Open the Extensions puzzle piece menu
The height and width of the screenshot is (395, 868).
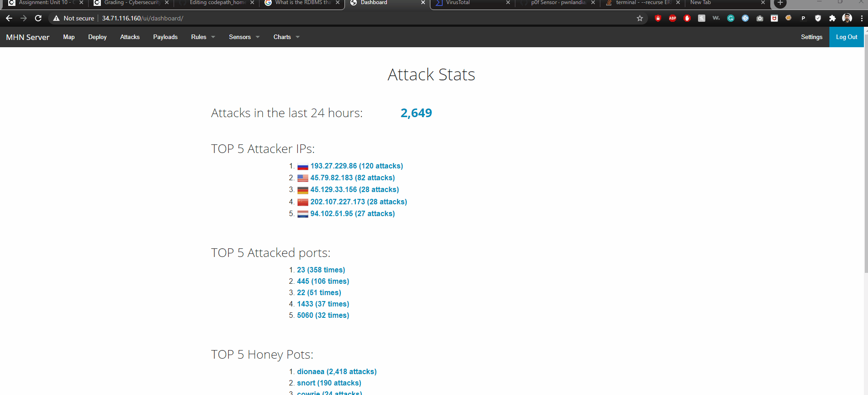click(x=832, y=18)
